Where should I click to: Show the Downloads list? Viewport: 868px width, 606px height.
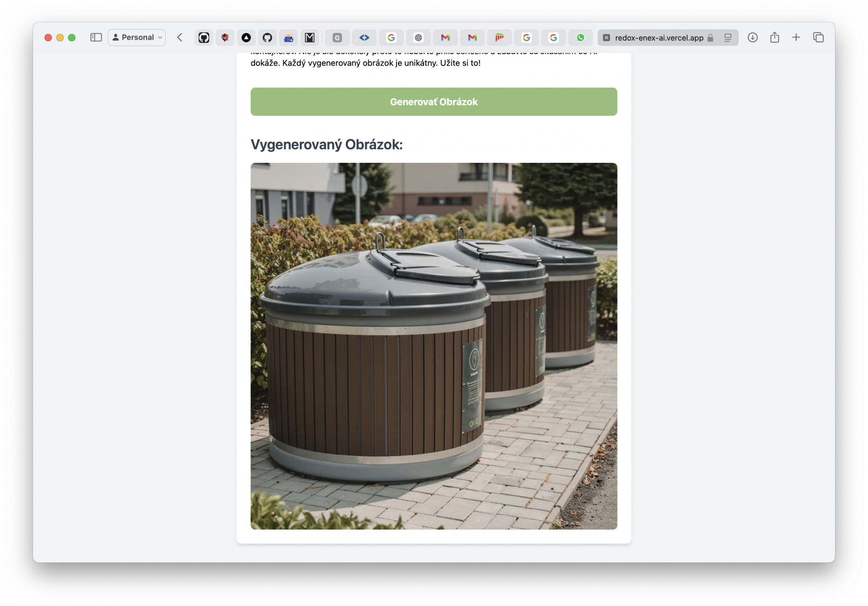pos(752,38)
